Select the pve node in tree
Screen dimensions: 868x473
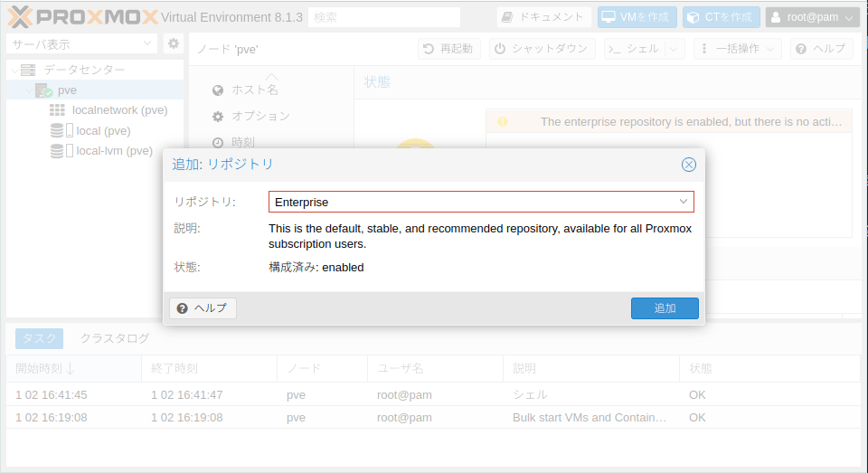pos(67,90)
